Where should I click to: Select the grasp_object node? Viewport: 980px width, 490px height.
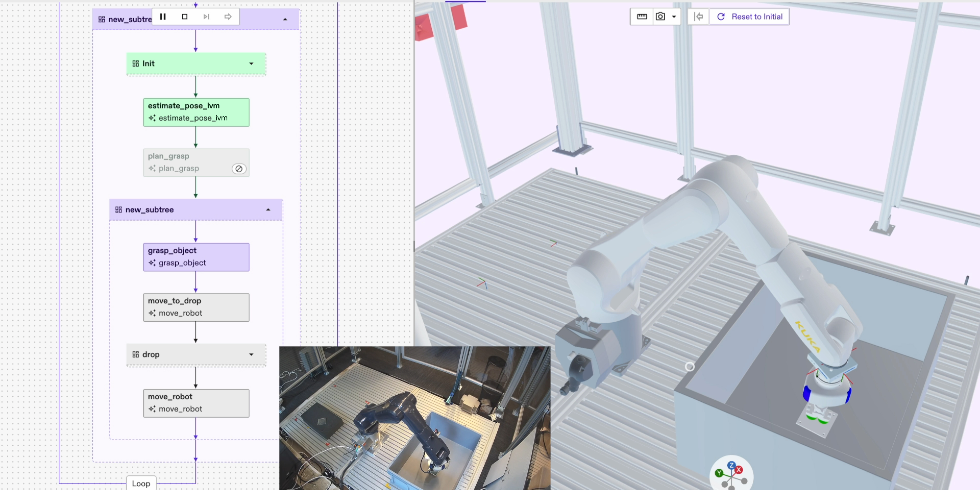click(196, 257)
